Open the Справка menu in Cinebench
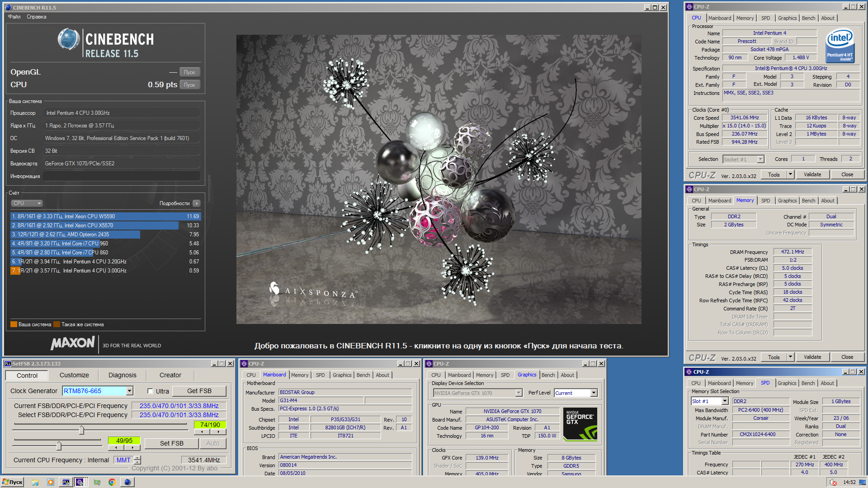Screen dimensions: 868x488 pos(36,17)
